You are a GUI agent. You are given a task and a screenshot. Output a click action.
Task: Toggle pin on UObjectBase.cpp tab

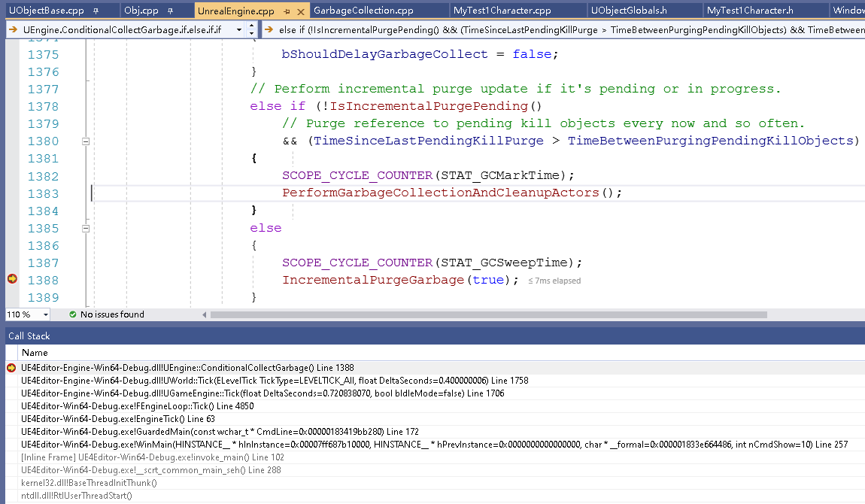pos(96,11)
